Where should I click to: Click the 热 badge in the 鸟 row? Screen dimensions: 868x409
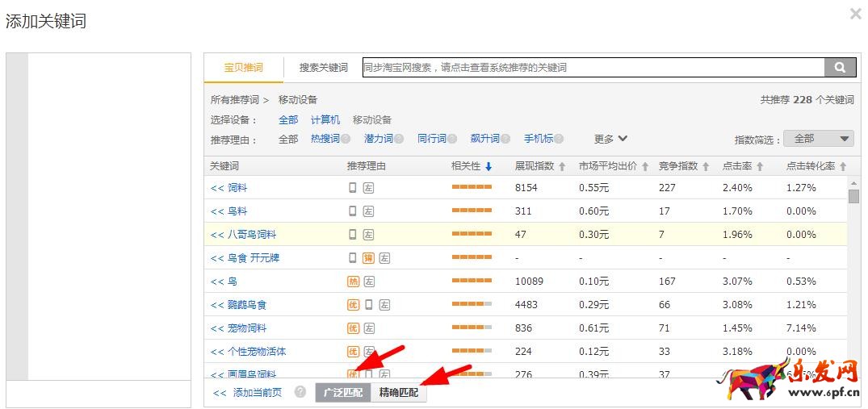tap(353, 282)
